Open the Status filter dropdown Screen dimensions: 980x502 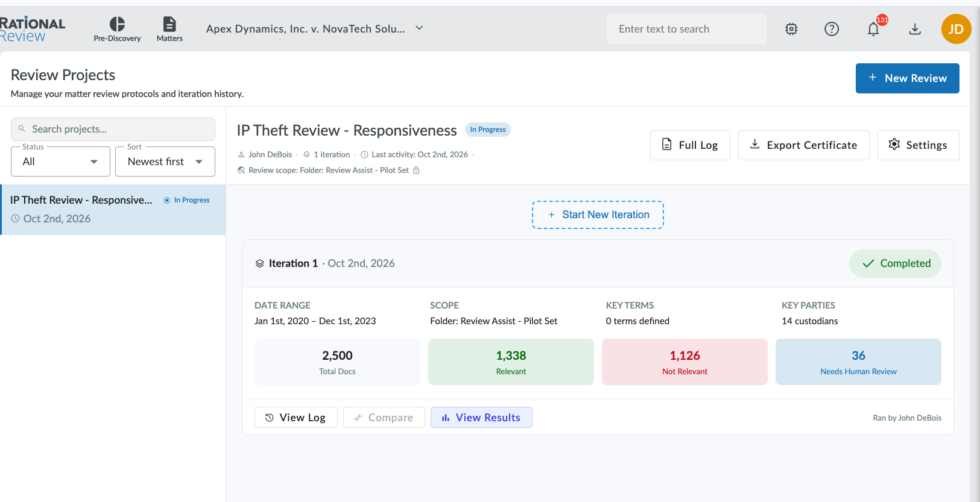[x=60, y=162]
